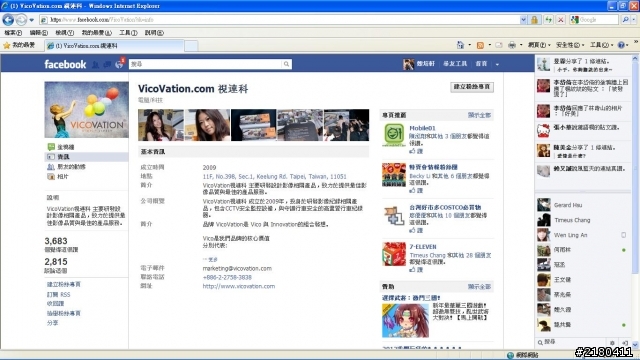Image resolution: width=640 pixels, height=360 pixels.
Task: Click the RSS feeds toolbar icon
Action: (480, 45)
